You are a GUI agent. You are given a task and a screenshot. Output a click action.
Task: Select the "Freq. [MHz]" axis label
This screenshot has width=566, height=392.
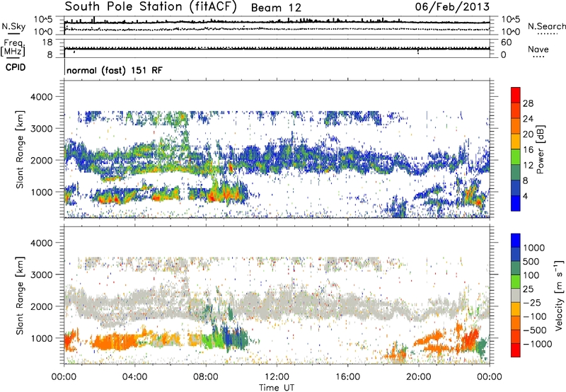13,48
